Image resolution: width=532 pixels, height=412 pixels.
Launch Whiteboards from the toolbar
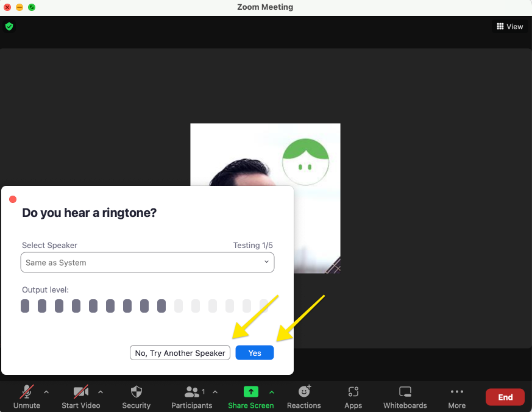[405, 392]
